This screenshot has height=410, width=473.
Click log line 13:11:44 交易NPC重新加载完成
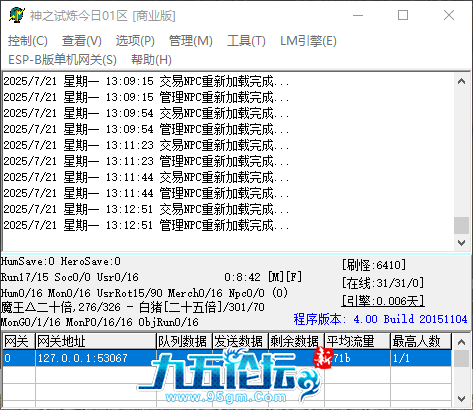[146, 177]
